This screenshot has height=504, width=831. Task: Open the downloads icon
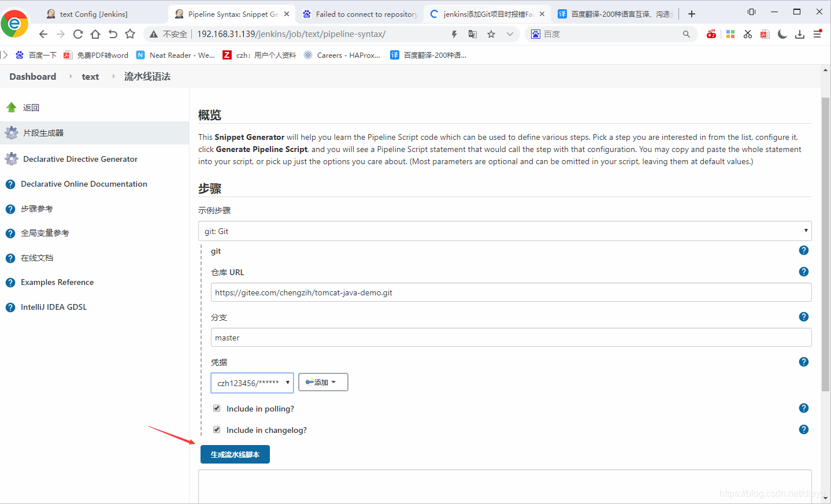800,34
